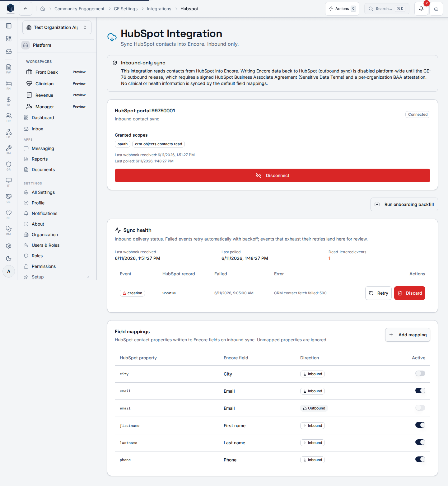Open the dashboard grid icon in rail

pos(9,39)
